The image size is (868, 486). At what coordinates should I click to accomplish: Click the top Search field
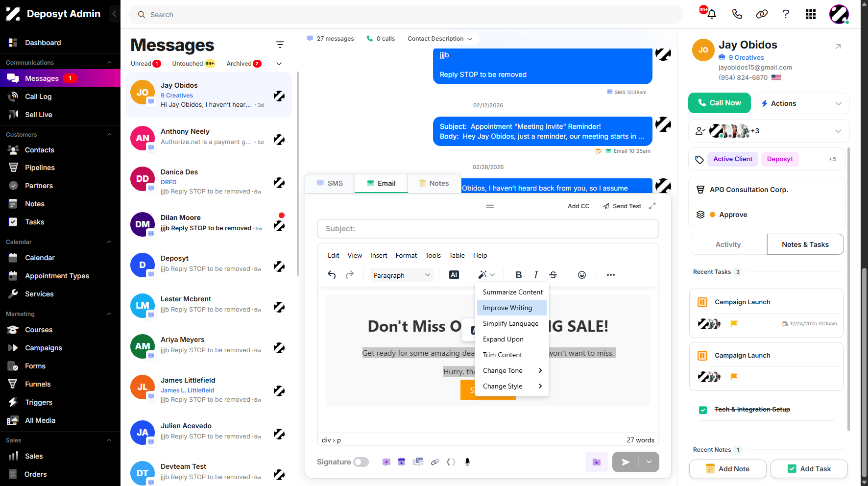tap(406, 15)
